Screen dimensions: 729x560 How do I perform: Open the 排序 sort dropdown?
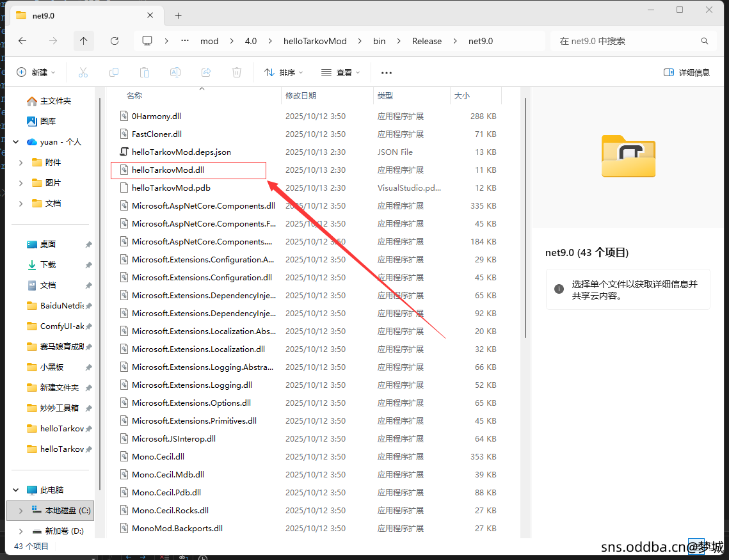pos(284,72)
